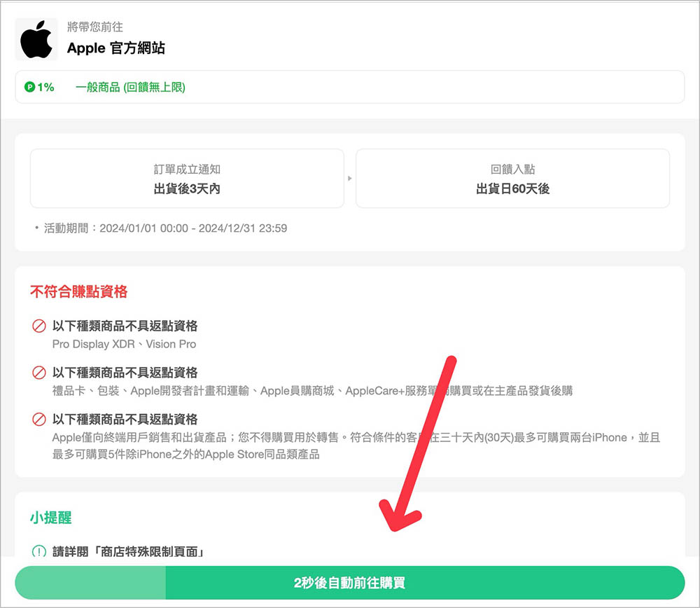The width and height of the screenshot is (700, 608).
Task: Click the prohibition icon beside 禮品卡 rule
Action: point(39,373)
